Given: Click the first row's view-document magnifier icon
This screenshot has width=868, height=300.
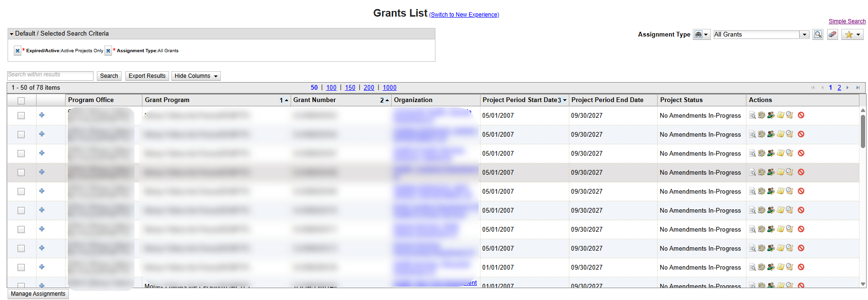Looking at the screenshot, I should click(753, 115).
